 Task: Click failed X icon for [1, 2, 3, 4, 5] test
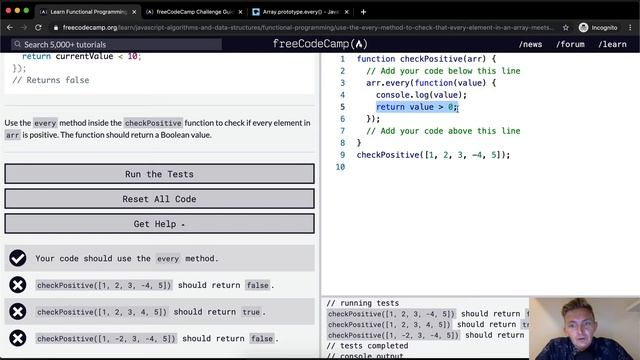click(x=18, y=311)
